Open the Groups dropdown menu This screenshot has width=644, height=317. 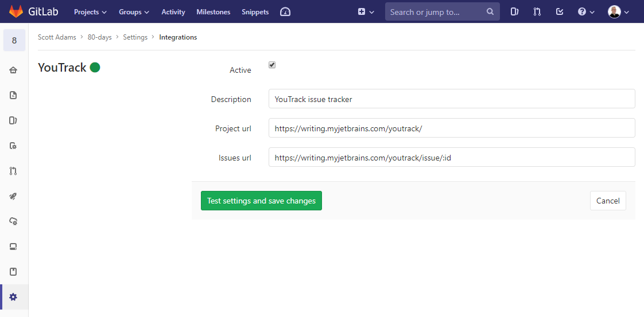[134, 12]
